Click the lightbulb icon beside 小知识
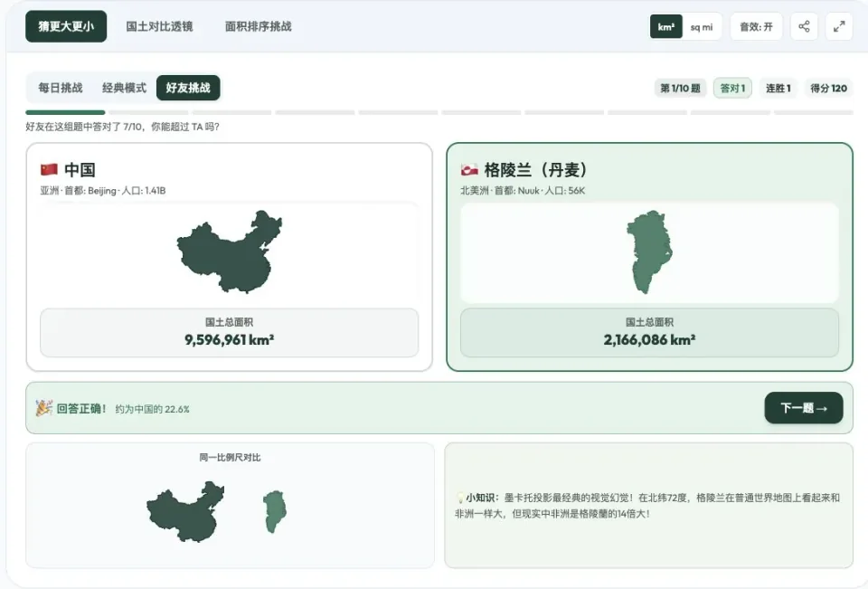 (460, 498)
